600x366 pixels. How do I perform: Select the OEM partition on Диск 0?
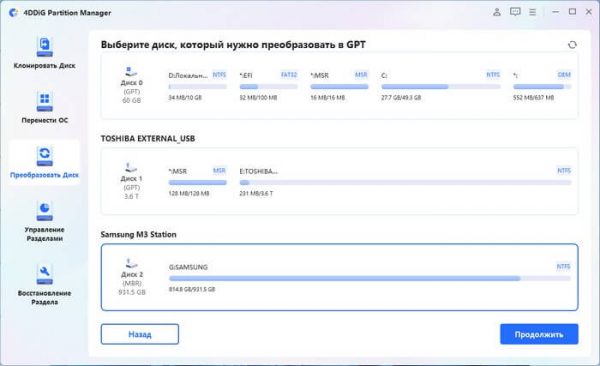point(542,86)
